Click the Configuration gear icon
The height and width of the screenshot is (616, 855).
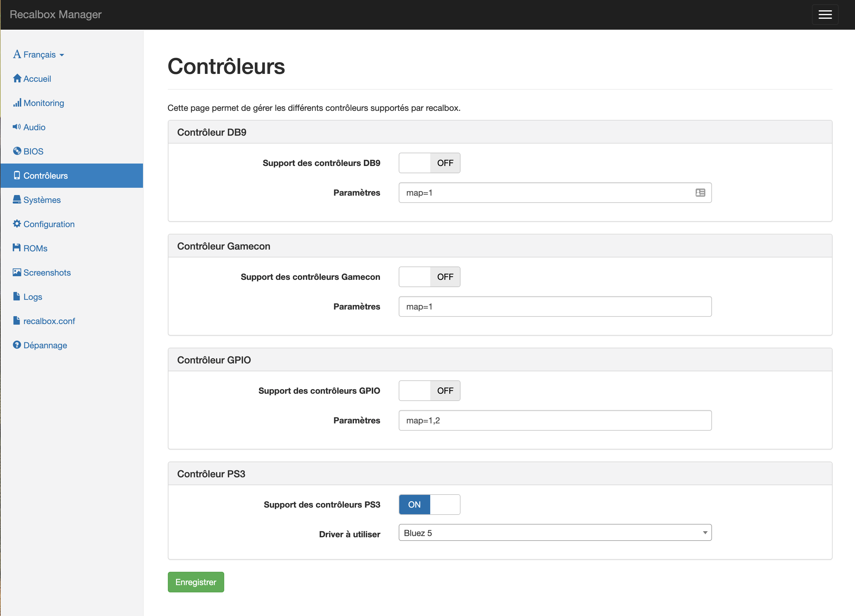coord(17,224)
